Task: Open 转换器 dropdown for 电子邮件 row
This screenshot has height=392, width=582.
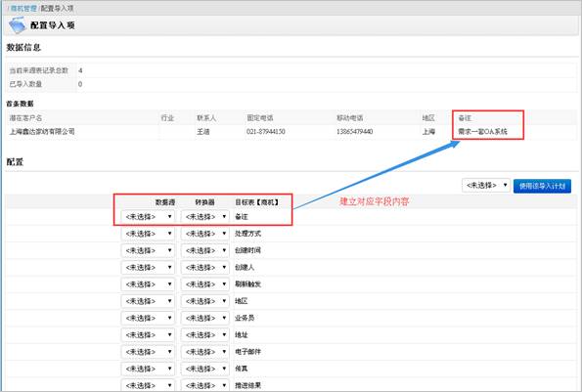Action: [x=205, y=352]
